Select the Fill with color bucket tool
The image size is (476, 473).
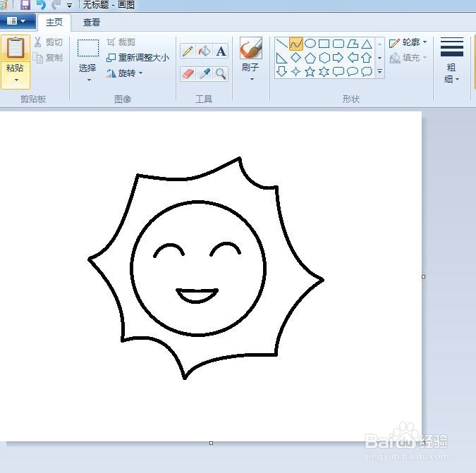205,51
